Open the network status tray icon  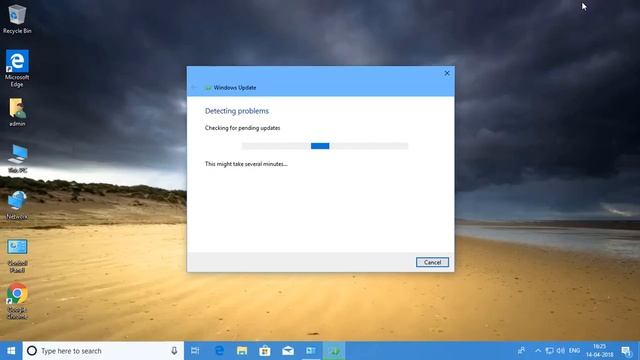(549, 351)
